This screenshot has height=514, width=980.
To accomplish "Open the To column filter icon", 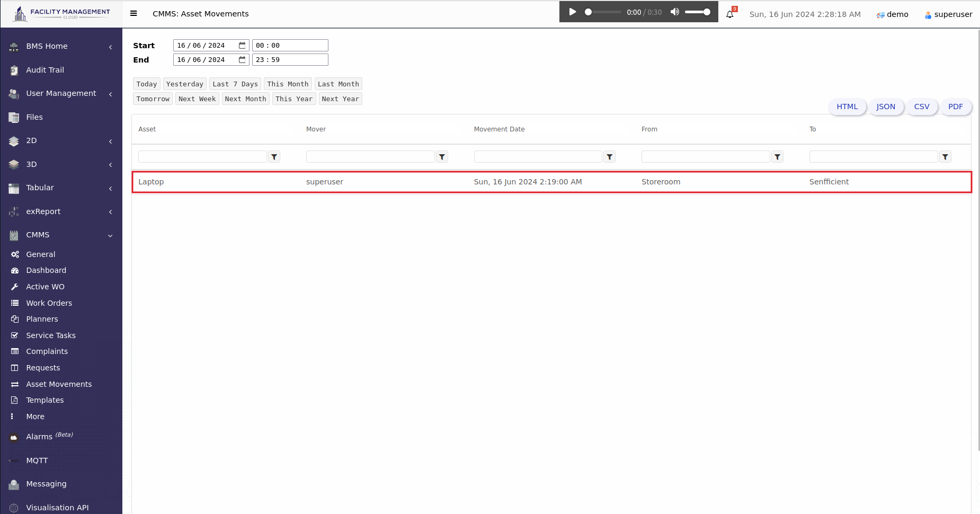I will pos(945,157).
